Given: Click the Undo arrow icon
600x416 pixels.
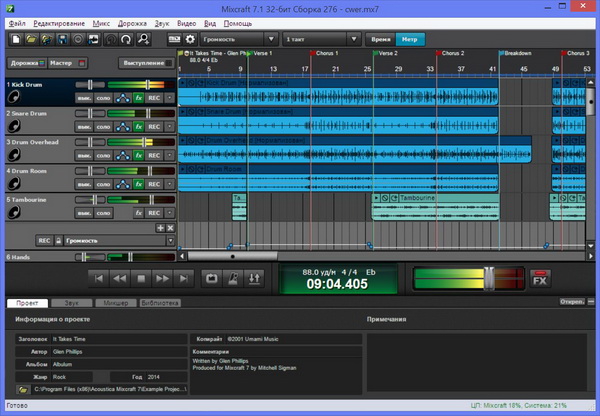Looking at the screenshot, I should tap(110, 39).
